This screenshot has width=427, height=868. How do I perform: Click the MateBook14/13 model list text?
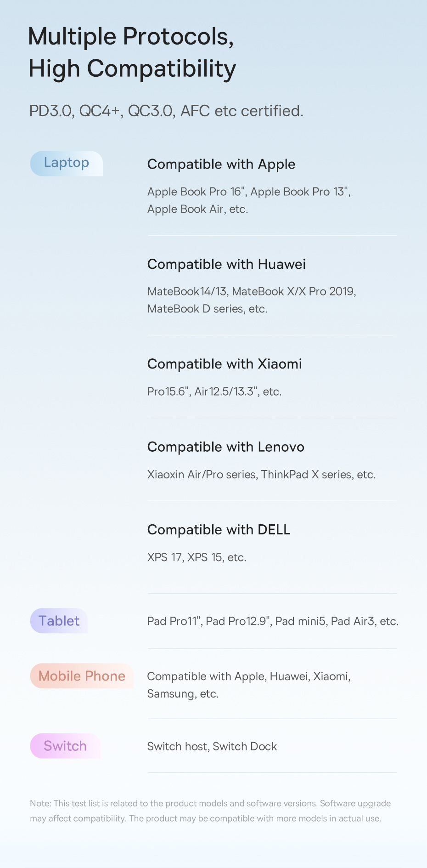point(252,300)
